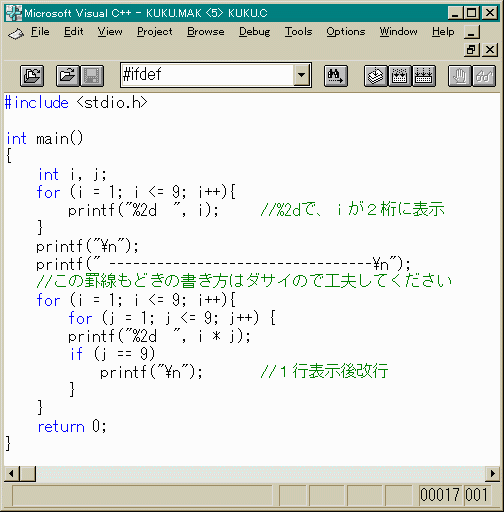Open the document control menu icon
The image size is (504, 512).
(16, 33)
